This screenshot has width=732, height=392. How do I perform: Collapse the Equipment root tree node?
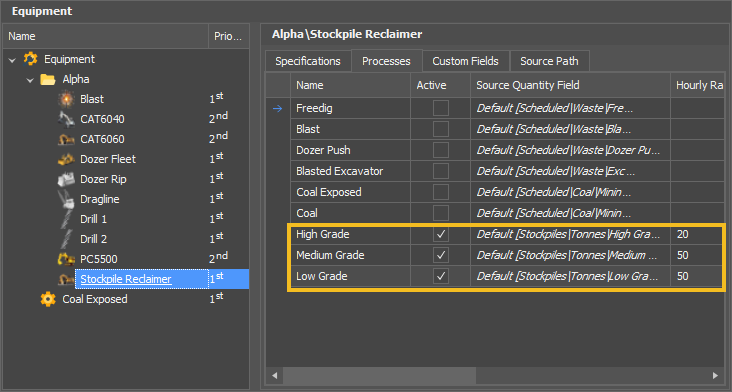point(13,60)
